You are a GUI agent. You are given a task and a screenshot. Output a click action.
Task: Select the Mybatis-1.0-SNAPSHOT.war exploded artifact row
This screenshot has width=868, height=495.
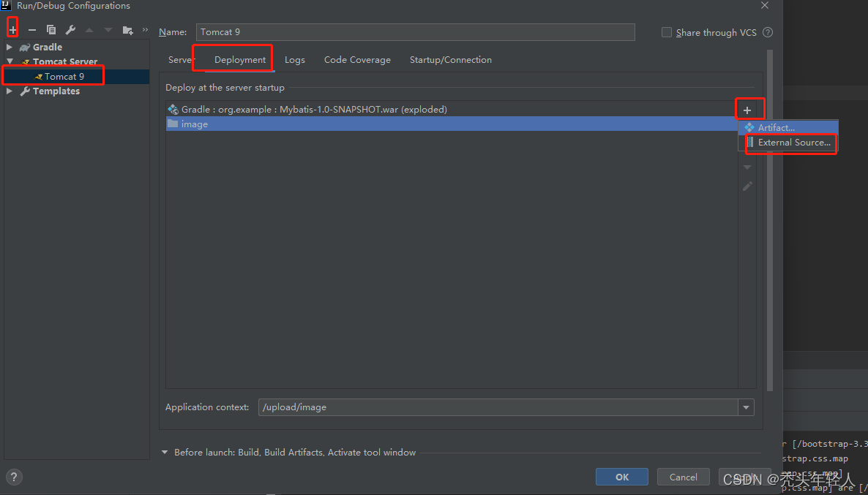click(x=452, y=110)
